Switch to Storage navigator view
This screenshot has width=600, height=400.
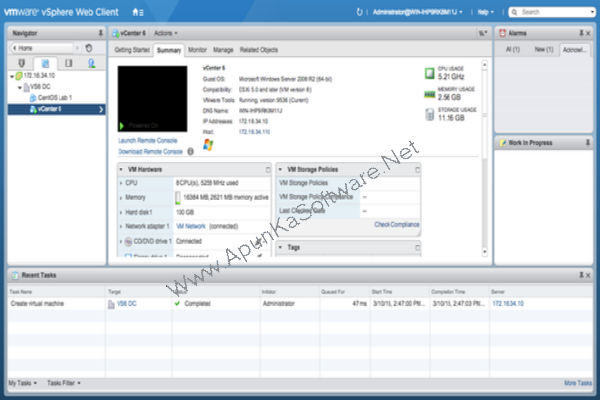click(68, 63)
